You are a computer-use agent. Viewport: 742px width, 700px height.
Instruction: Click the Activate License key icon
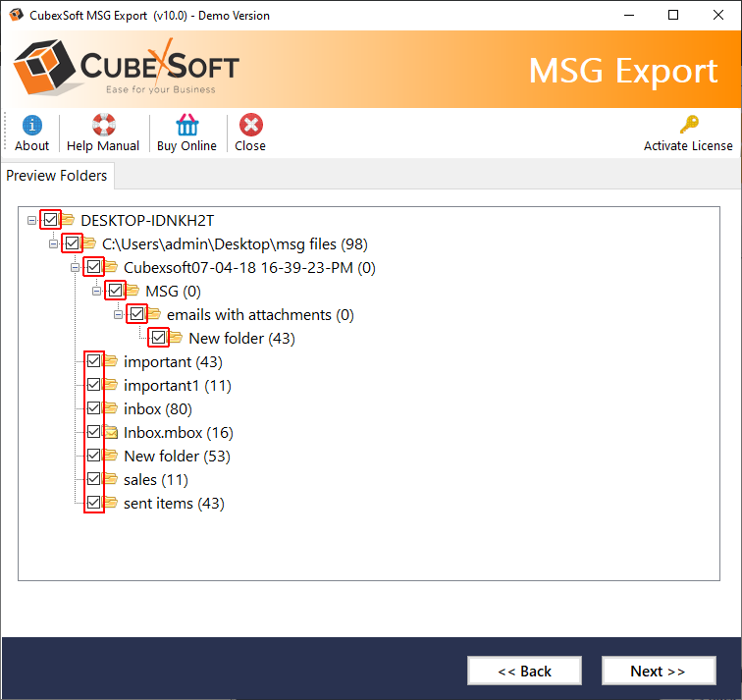coord(688,126)
